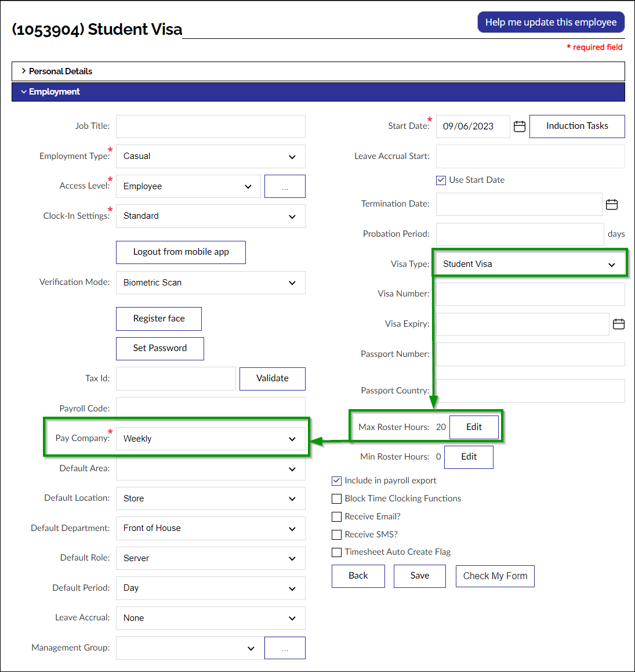Open the Visa Expiry calendar picker
Image resolution: width=635 pixels, height=672 pixels.
click(x=619, y=324)
